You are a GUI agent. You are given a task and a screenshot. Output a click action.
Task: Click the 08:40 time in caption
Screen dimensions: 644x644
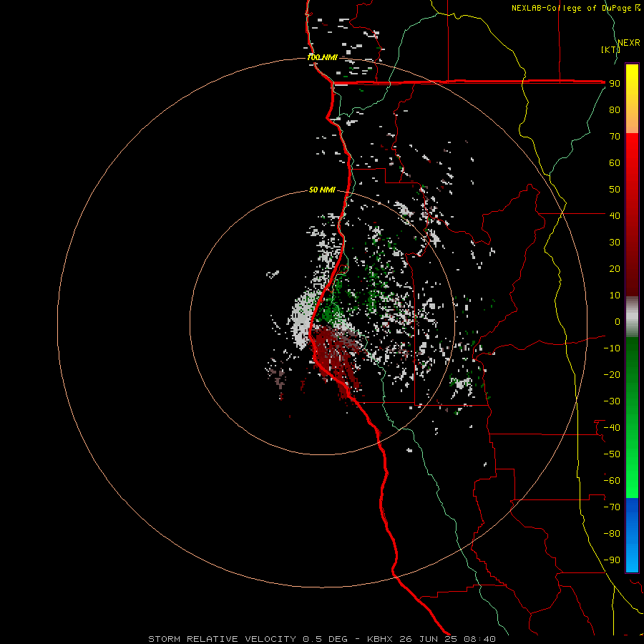[479, 639]
